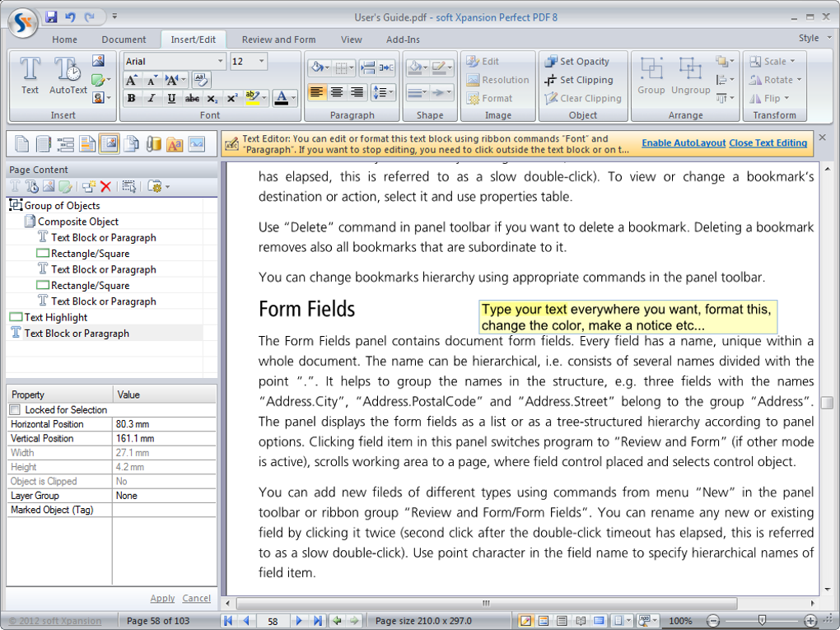Click the large Text insert tool

click(30, 75)
